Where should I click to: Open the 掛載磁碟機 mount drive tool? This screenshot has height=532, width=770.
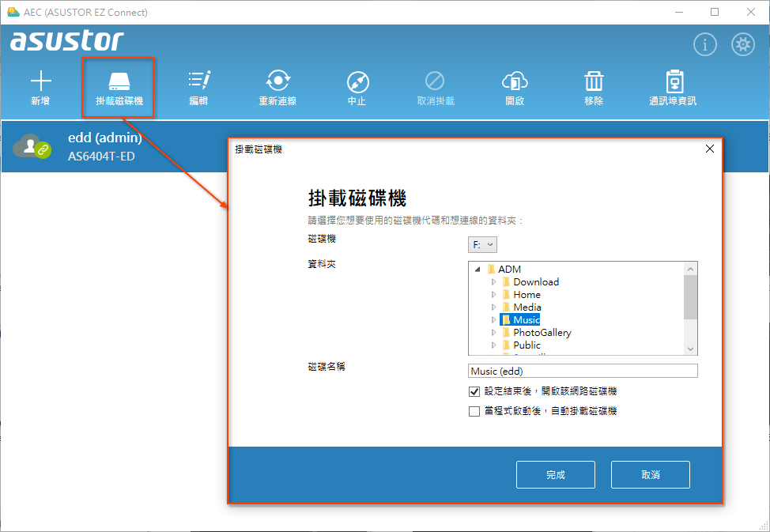(x=119, y=89)
